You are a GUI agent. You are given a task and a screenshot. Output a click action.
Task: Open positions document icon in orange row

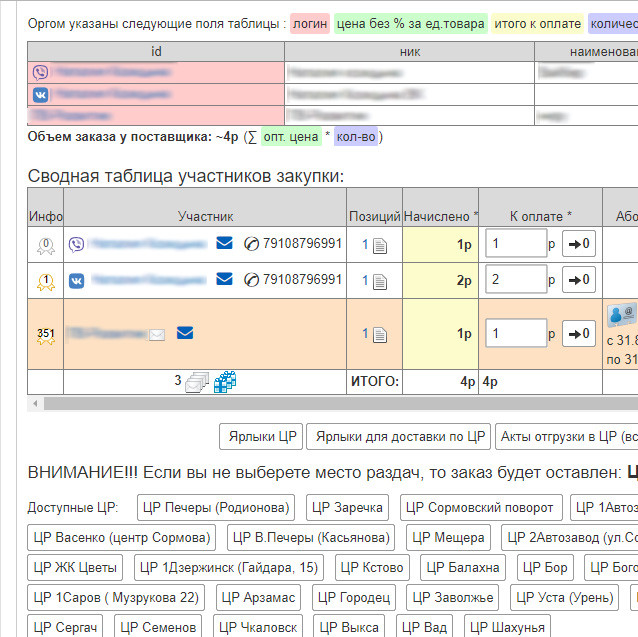click(380, 335)
